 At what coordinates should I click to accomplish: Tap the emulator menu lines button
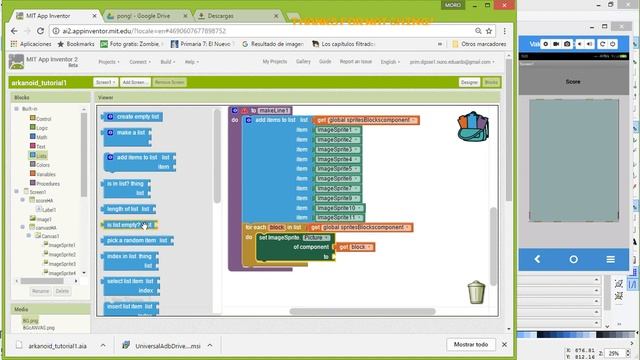tap(610, 259)
